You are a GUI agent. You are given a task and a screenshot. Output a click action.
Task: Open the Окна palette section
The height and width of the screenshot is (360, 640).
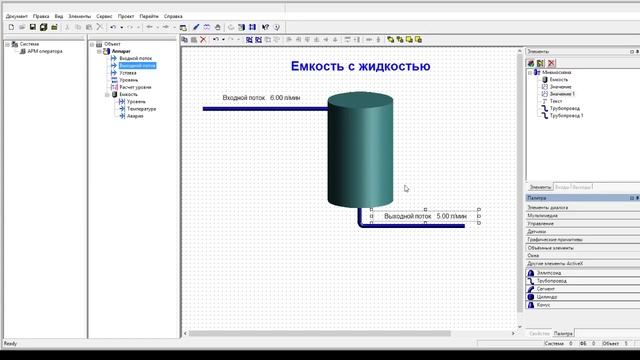(x=583, y=256)
